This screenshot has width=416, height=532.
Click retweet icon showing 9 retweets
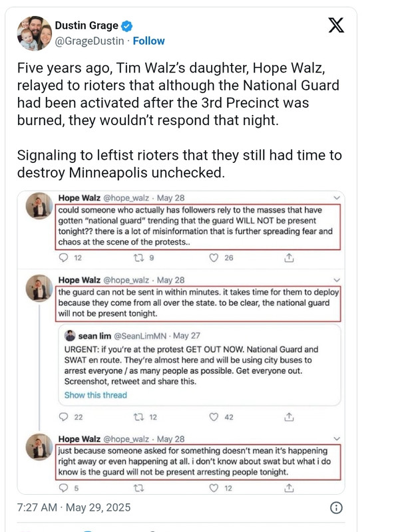click(x=138, y=258)
